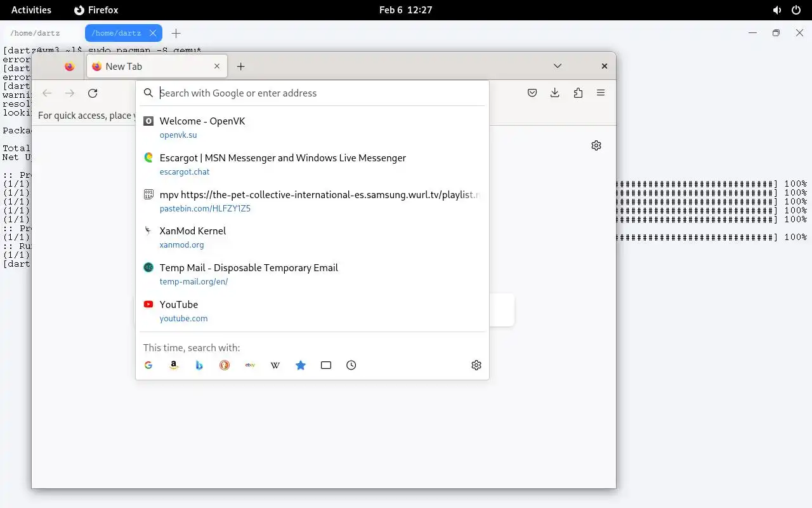Open search settings gear in dropdown
The width and height of the screenshot is (812, 508).
[x=476, y=365]
